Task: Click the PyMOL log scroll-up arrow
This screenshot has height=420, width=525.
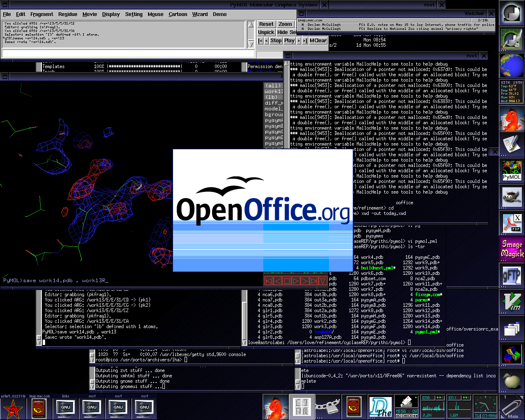Action: coord(251,25)
